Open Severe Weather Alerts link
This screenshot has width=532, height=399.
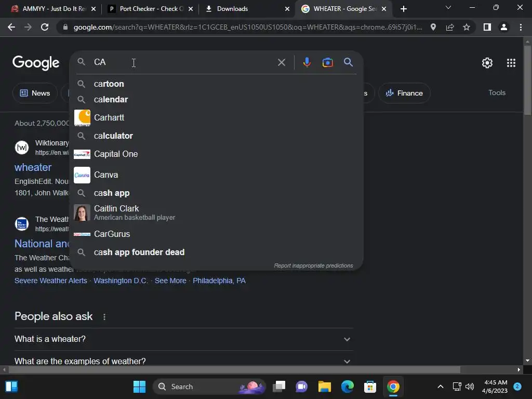tap(50, 281)
